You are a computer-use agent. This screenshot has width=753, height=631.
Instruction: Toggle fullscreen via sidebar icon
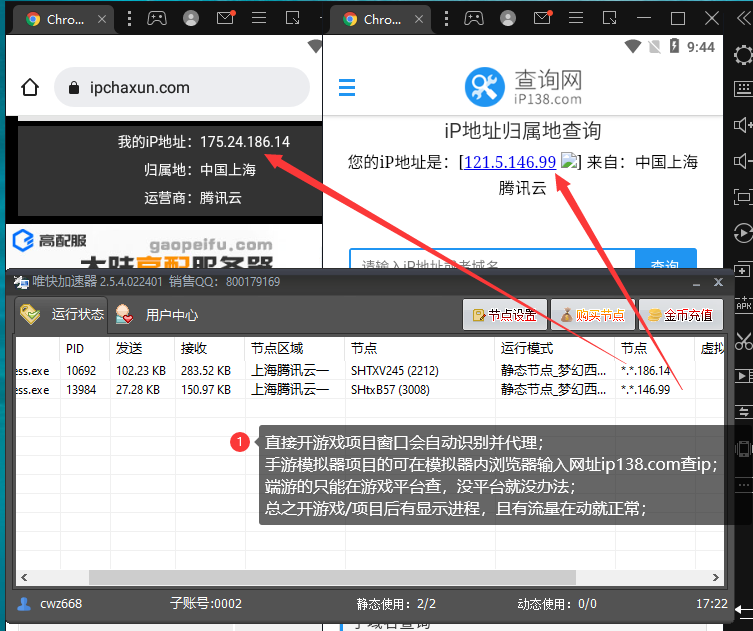743,197
